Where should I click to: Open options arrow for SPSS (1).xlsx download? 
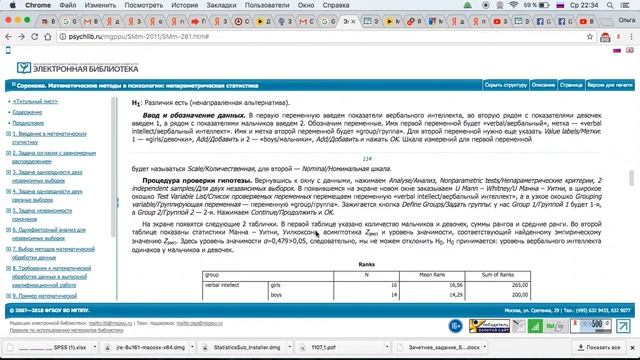tap(95, 347)
